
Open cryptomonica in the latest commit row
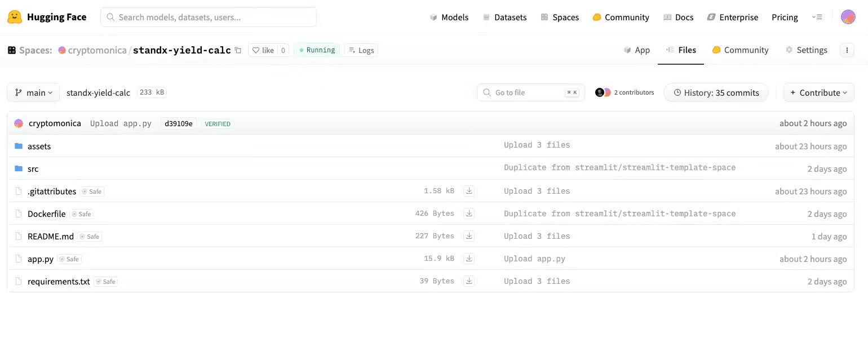click(x=55, y=123)
